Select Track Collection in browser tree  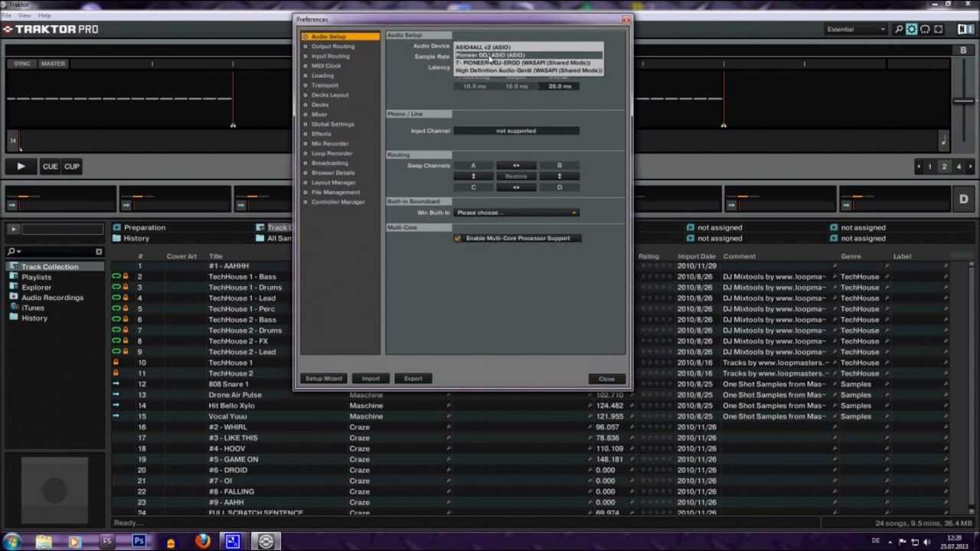pyautogui.click(x=50, y=266)
